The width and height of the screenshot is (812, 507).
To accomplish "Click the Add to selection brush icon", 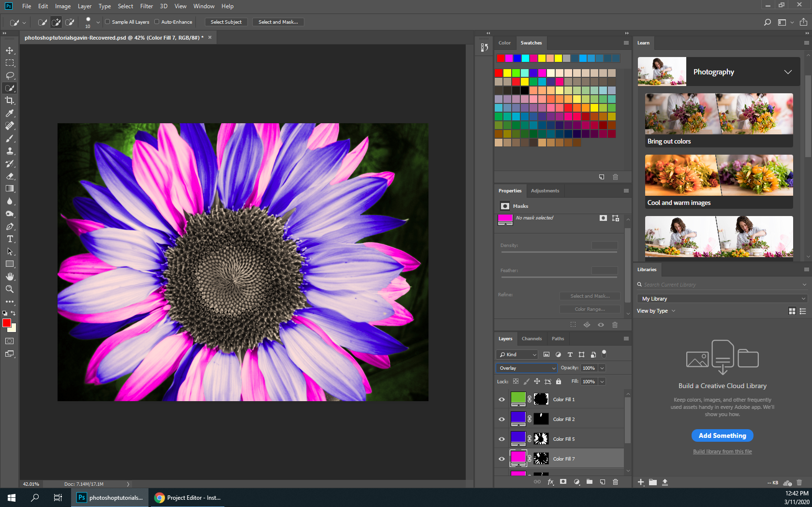I will pyautogui.click(x=56, y=22).
